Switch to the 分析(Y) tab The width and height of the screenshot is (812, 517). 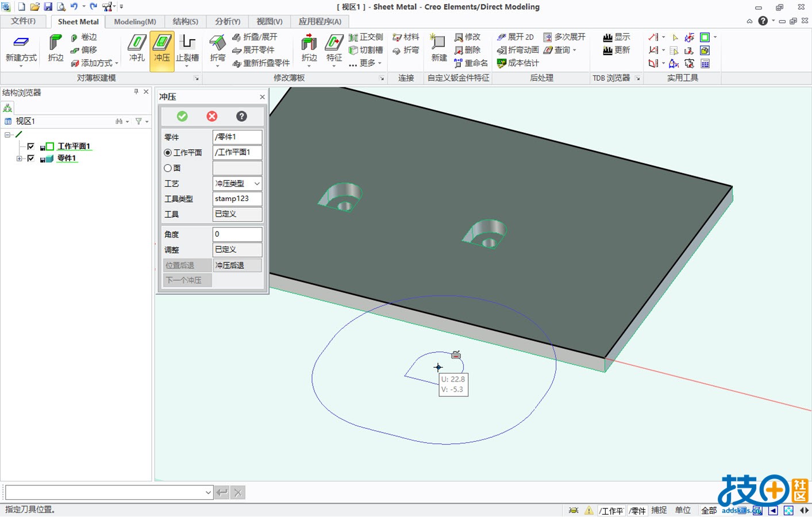click(x=228, y=21)
